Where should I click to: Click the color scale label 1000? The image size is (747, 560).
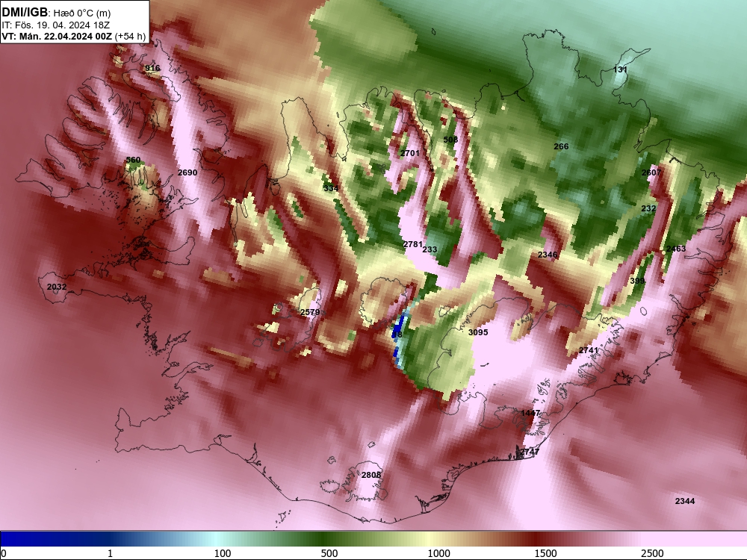pos(438,553)
